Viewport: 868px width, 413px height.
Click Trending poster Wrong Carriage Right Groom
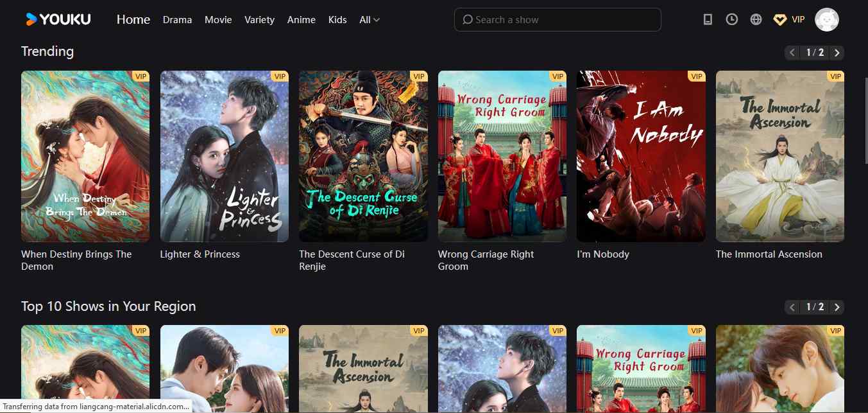[x=502, y=156]
